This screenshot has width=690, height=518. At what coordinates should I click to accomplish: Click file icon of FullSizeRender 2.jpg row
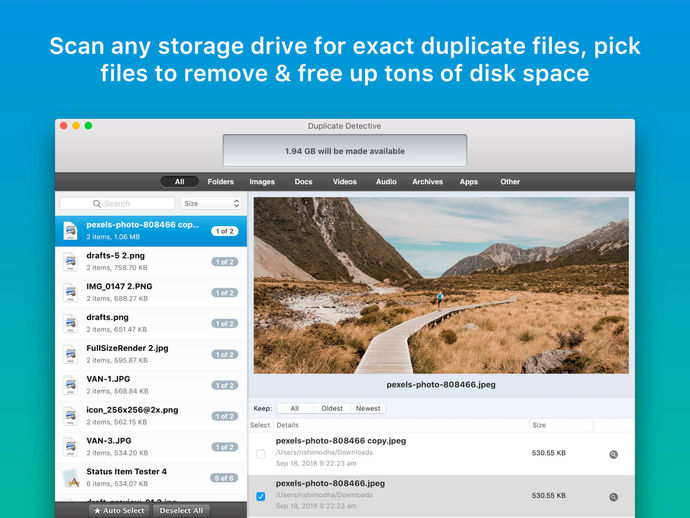pos(70,354)
